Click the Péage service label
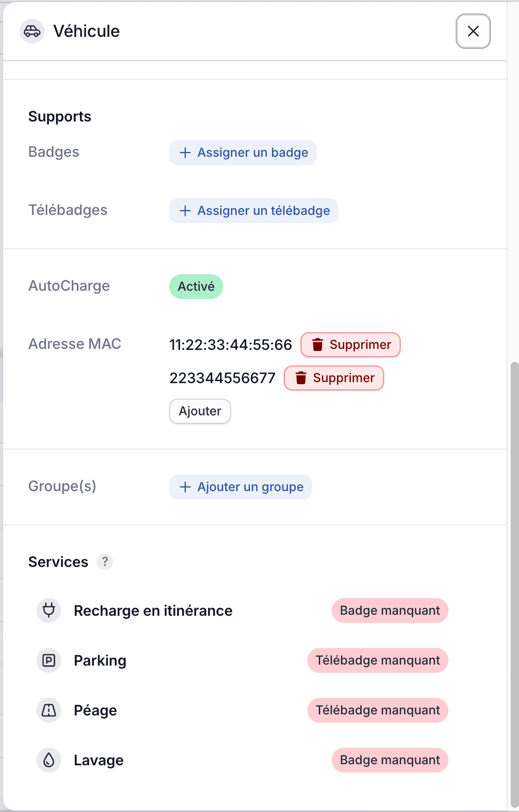Viewport: 519px width, 812px height. 95,710
